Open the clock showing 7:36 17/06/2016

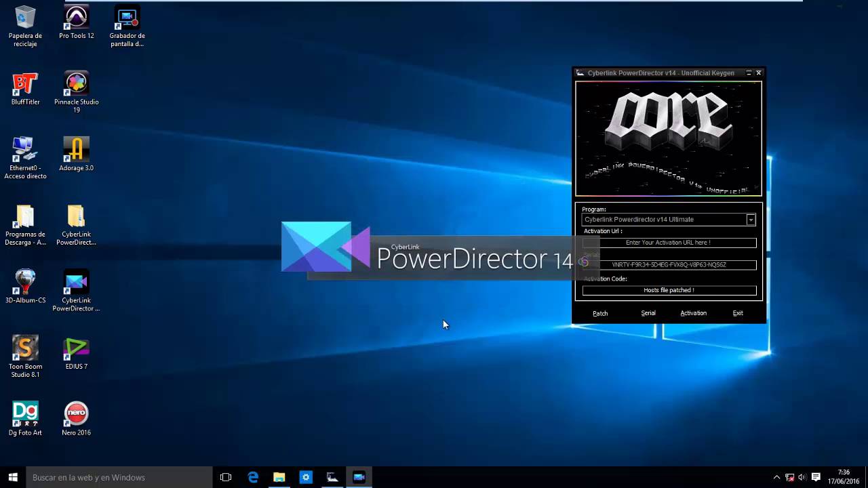tap(844, 477)
